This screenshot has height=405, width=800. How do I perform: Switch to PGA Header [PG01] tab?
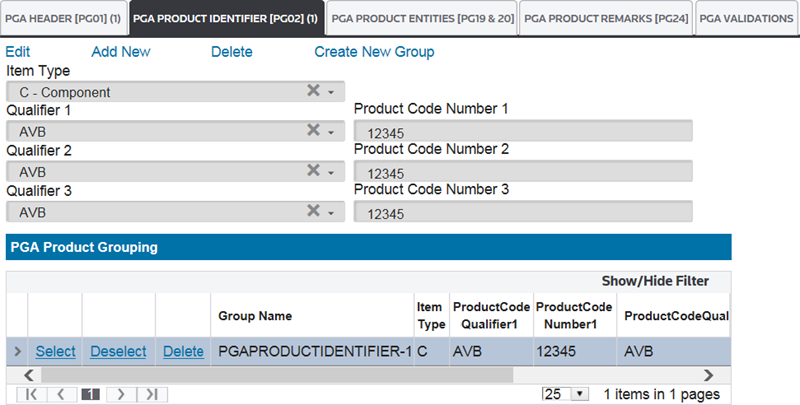(x=63, y=18)
